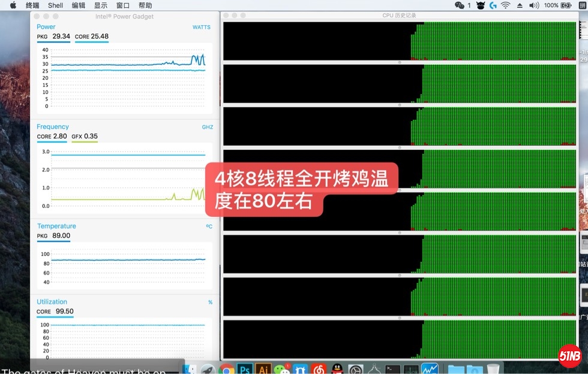This screenshot has height=374, width=588.
Task: Open the 窗口 menu
Action: (x=123, y=5)
